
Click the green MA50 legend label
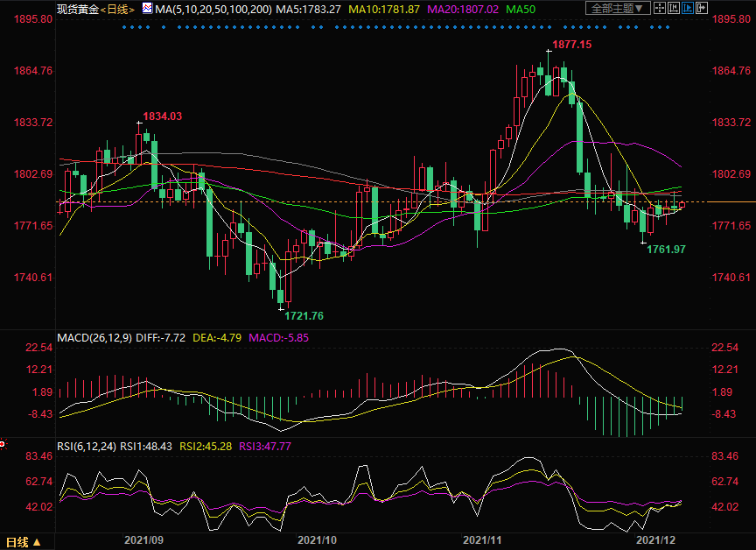coord(521,9)
